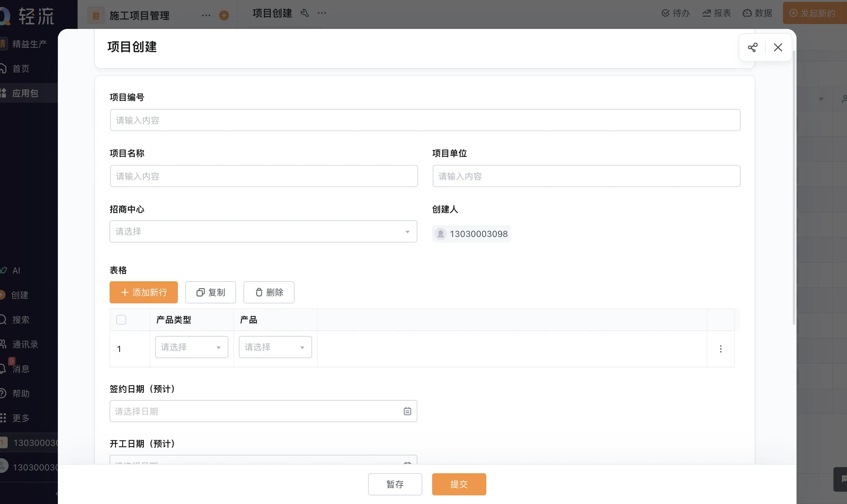Open 待办 in top navigation

676,13
